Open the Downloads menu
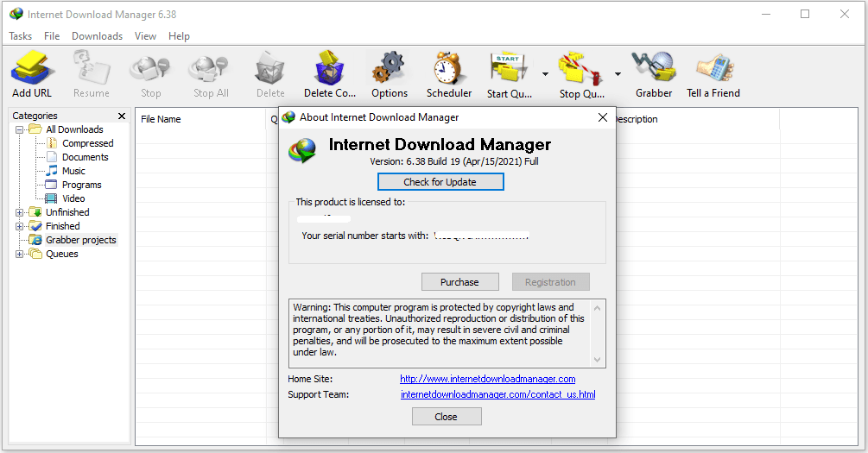 (x=97, y=36)
